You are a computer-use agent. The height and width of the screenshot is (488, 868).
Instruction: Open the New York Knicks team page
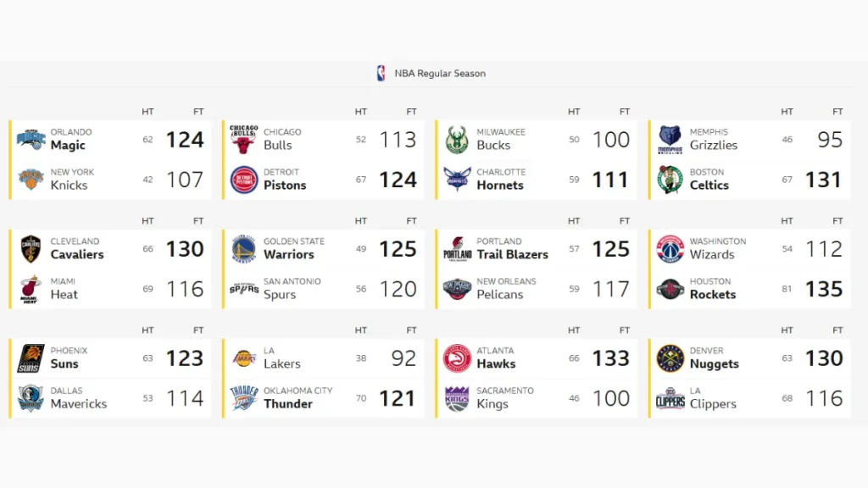[x=68, y=179]
